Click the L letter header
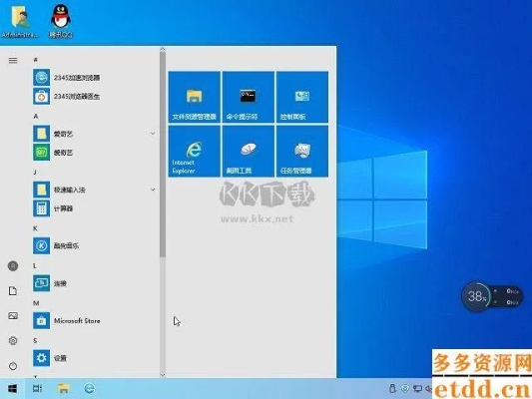This screenshot has width=532, height=399. coord(35,265)
